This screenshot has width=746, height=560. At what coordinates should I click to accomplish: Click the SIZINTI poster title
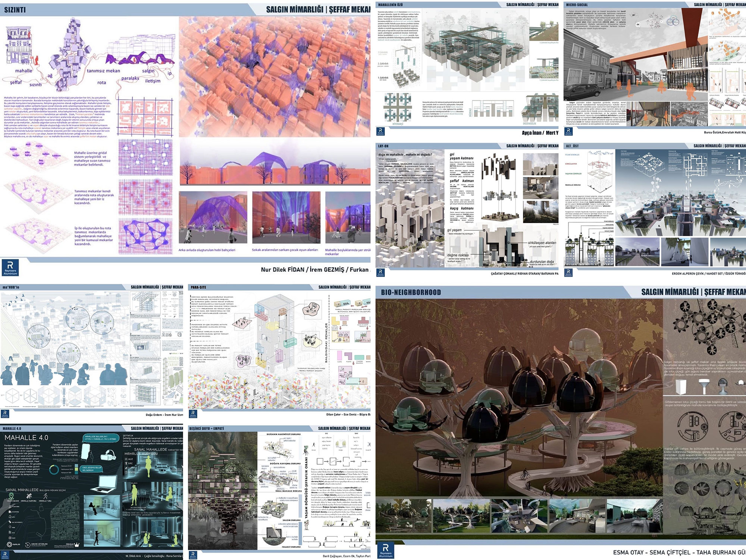15,10
